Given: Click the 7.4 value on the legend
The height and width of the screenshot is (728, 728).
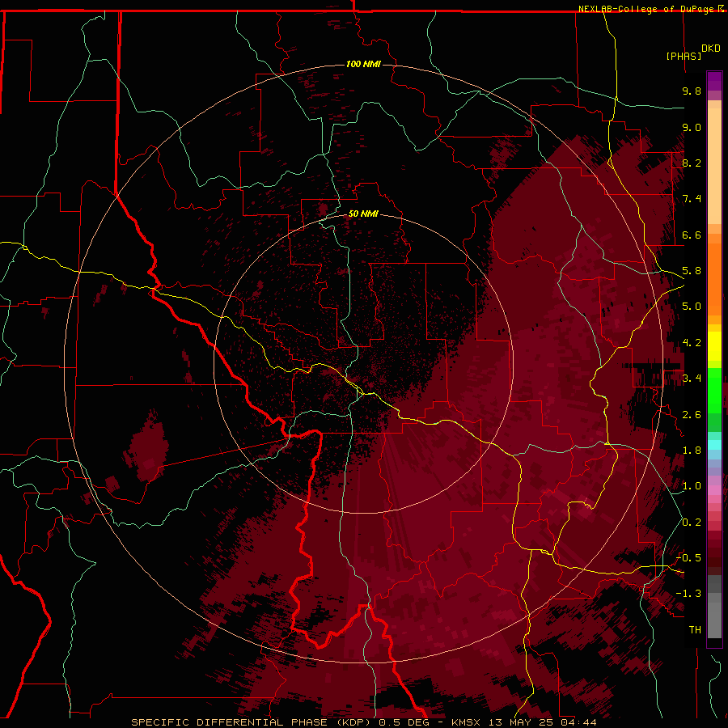Looking at the screenshot, I should [692, 199].
